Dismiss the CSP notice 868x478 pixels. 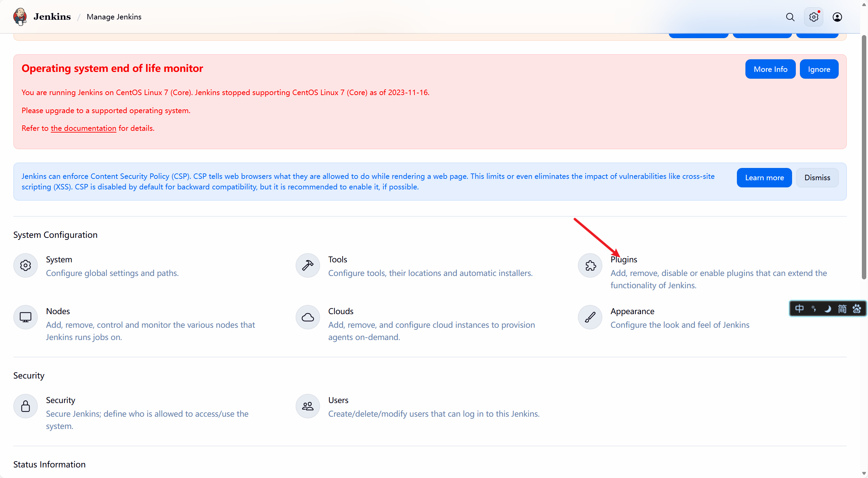tap(817, 178)
